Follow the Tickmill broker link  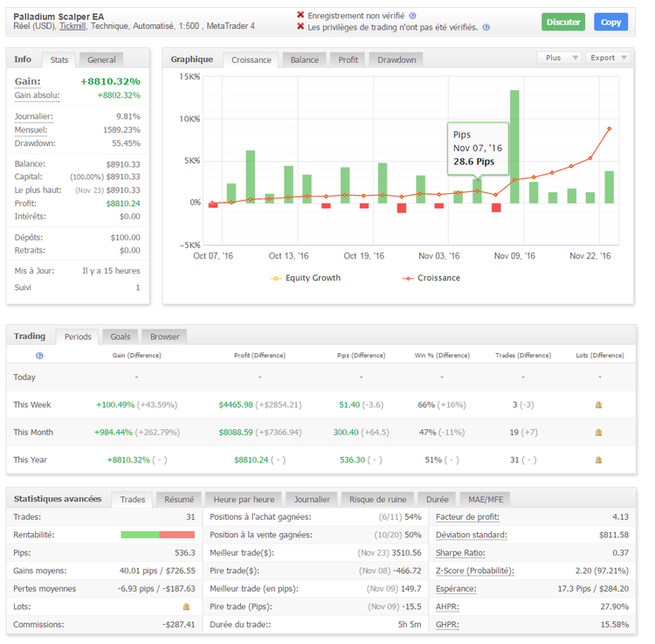[73, 27]
